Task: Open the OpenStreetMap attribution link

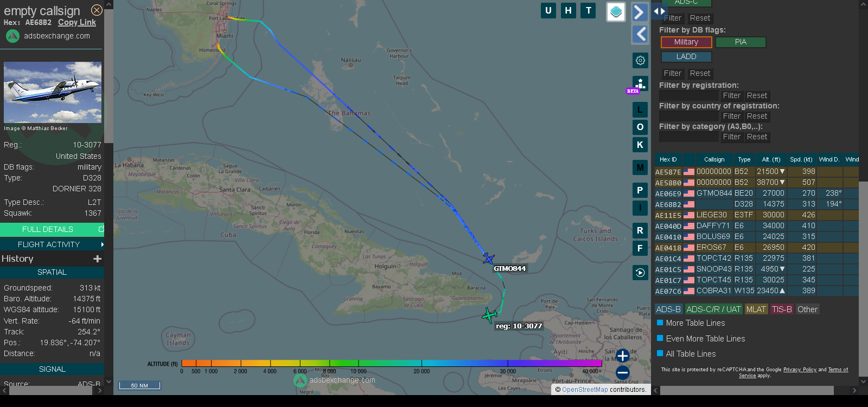Action: point(585,390)
